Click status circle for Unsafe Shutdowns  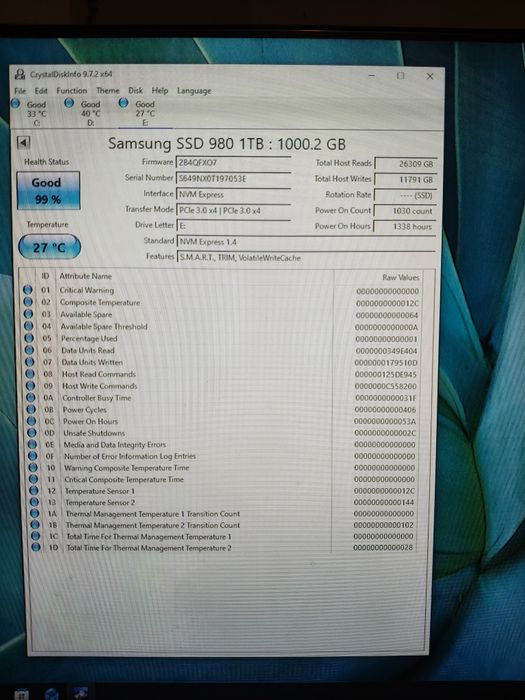[x=32, y=433]
